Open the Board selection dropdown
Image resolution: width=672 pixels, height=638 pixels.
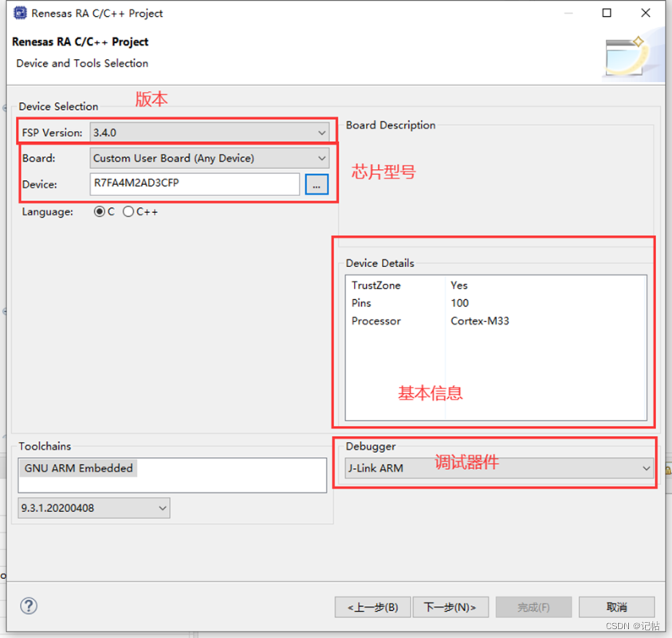210,158
